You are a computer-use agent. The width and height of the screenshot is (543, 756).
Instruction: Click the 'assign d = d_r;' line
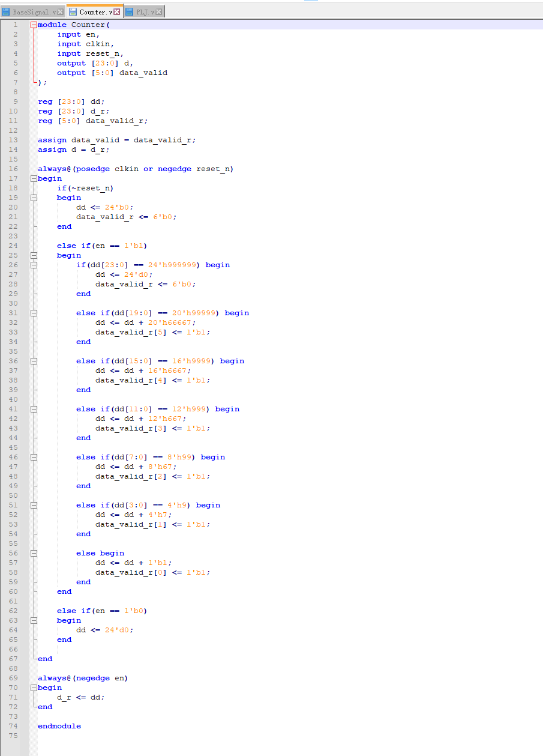pyautogui.click(x=74, y=150)
